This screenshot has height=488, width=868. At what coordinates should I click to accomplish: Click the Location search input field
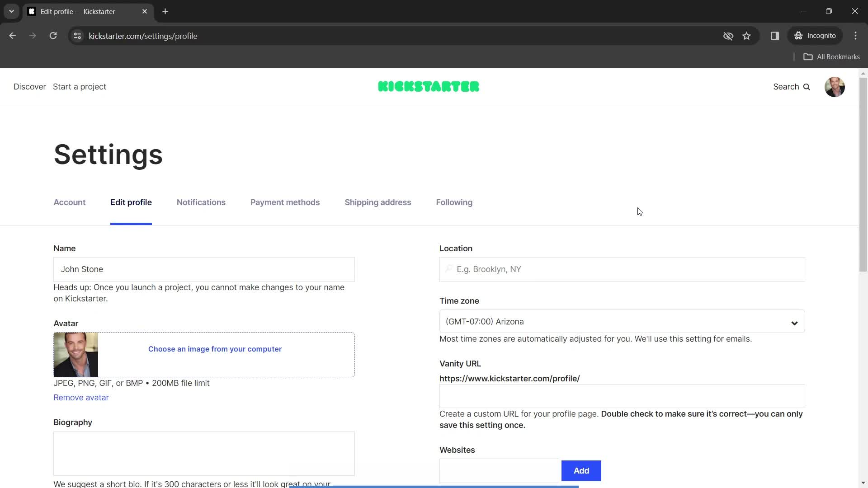tap(622, 269)
